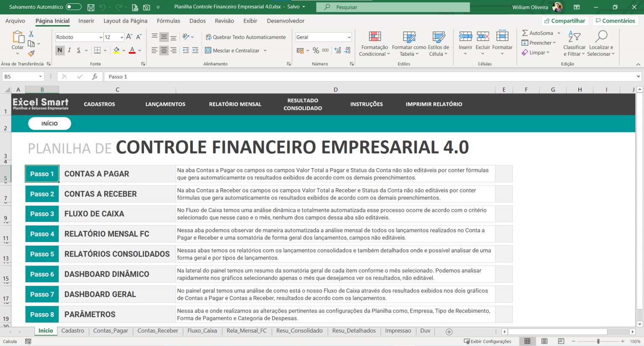The height and width of the screenshot is (346, 644).
Task: Click the Page Layout view icon
Action: (x=544, y=341)
